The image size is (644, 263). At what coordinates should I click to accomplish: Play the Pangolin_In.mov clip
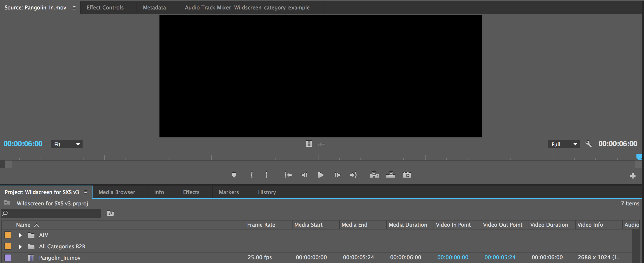point(321,175)
